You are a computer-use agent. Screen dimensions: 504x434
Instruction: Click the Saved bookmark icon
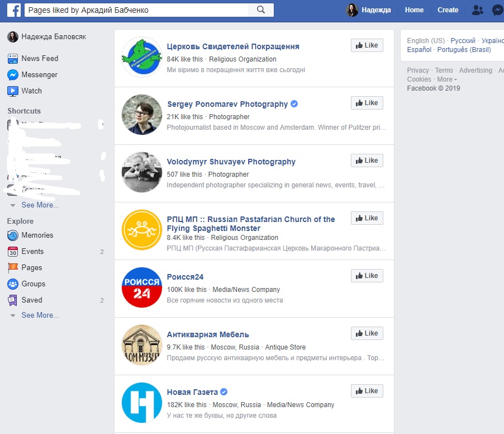[13, 300]
